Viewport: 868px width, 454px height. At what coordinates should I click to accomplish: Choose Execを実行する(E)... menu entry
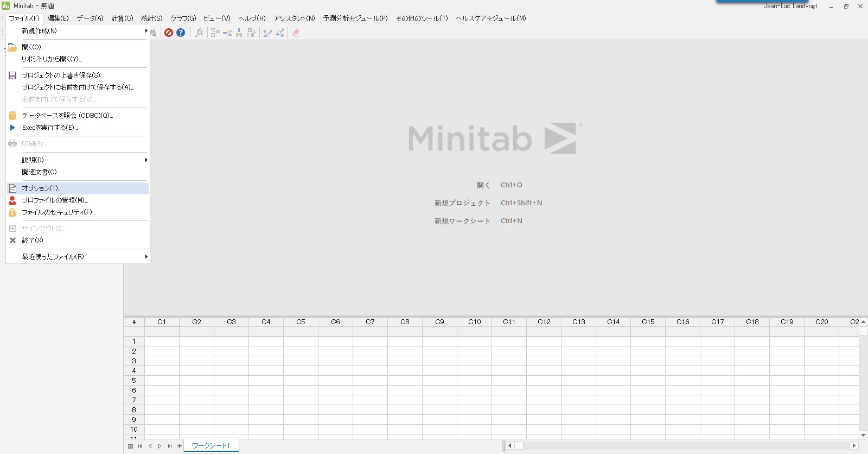78,127
